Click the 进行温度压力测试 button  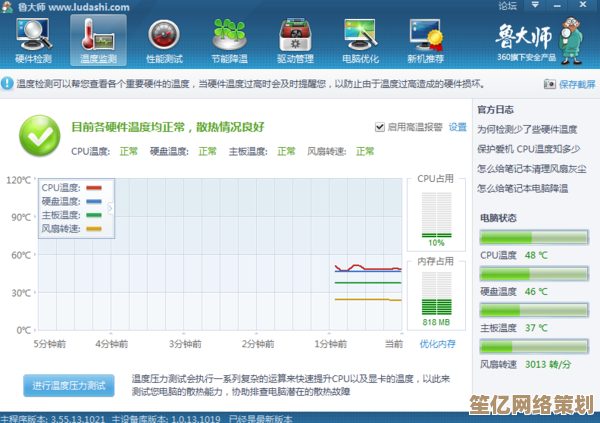pyautogui.click(x=69, y=385)
